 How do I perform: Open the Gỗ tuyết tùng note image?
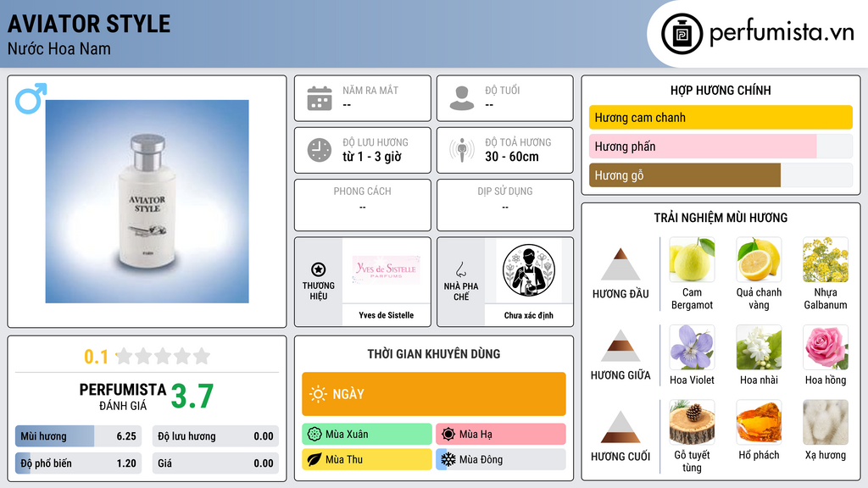(x=692, y=423)
